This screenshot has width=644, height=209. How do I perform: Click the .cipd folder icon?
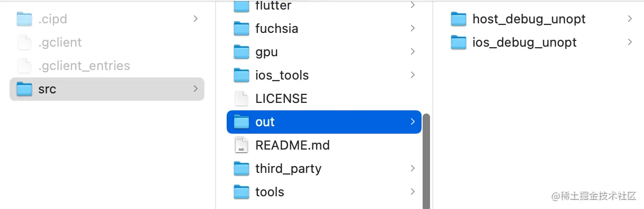tap(24, 19)
